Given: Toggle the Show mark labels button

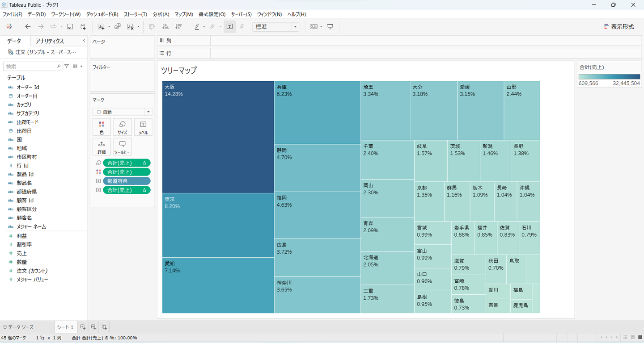Looking at the screenshot, I should coord(229,27).
